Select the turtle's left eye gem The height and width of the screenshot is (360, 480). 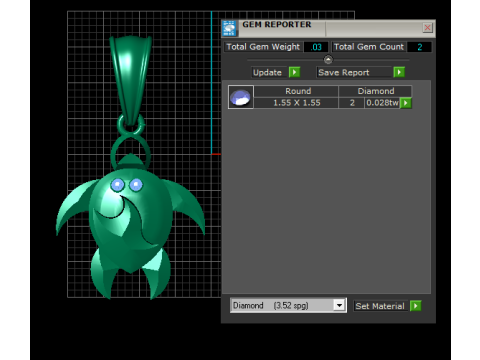[x=117, y=185]
